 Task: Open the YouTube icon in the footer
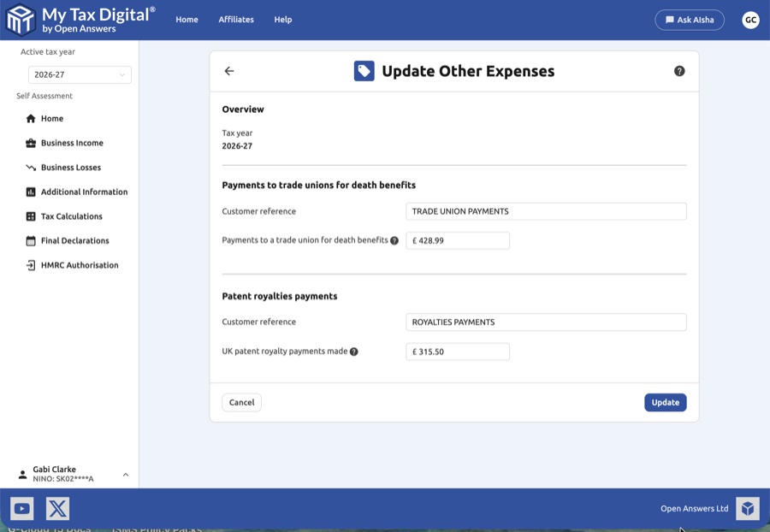tap(21, 508)
